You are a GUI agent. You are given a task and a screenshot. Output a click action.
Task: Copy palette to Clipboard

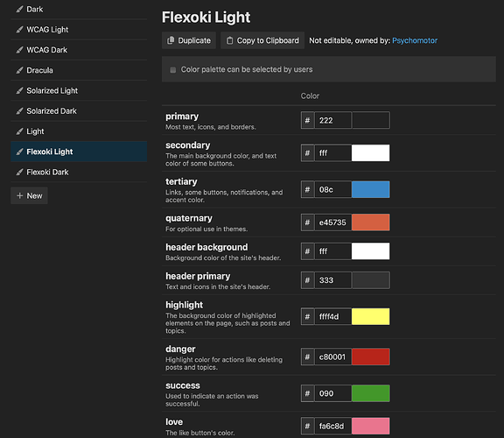(262, 40)
